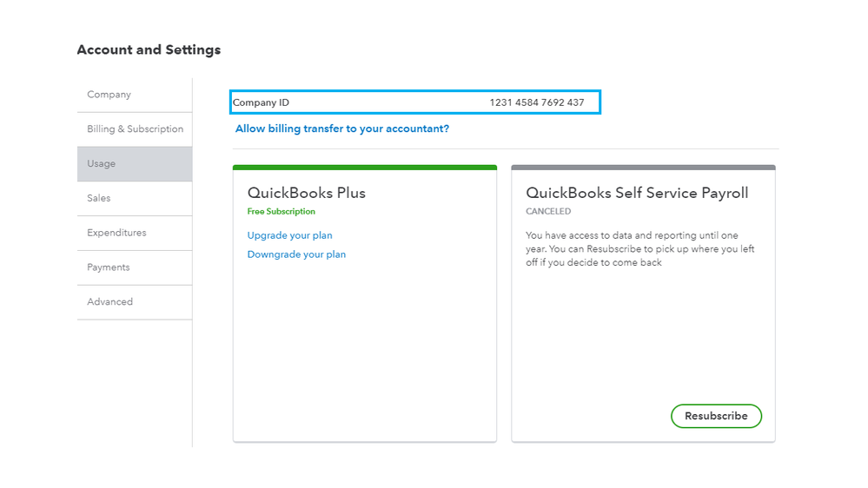Click the Company ID number value

coord(536,102)
